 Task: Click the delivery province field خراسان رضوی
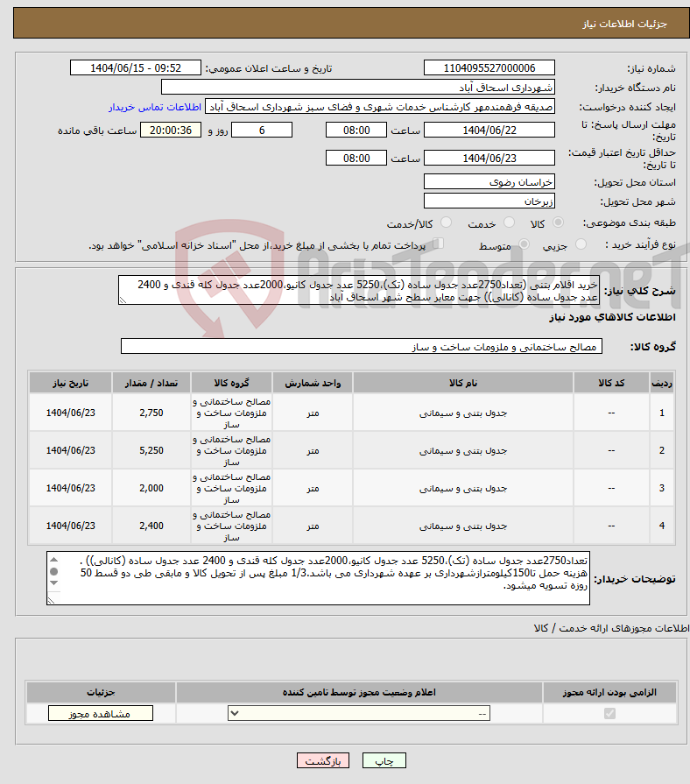[489, 182]
